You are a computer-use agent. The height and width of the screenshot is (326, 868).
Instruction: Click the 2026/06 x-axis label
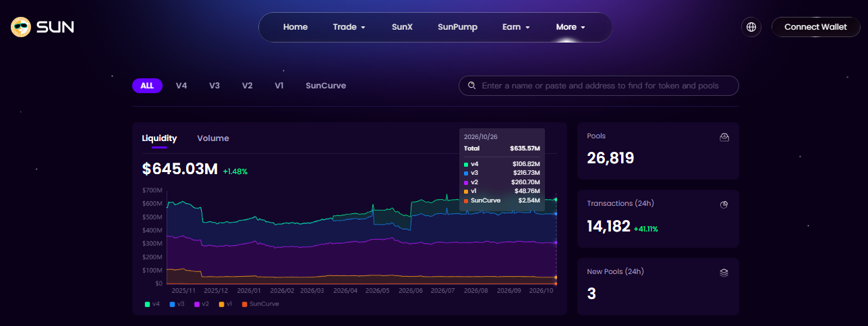pyautogui.click(x=410, y=290)
